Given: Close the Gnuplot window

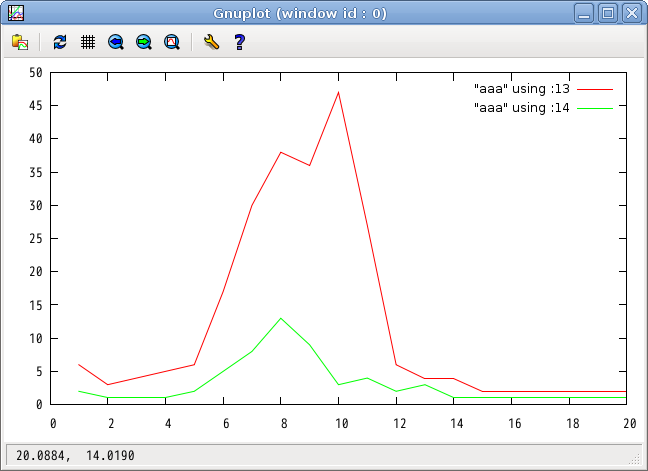Looking at the screenshot, I should coord(630,13).
